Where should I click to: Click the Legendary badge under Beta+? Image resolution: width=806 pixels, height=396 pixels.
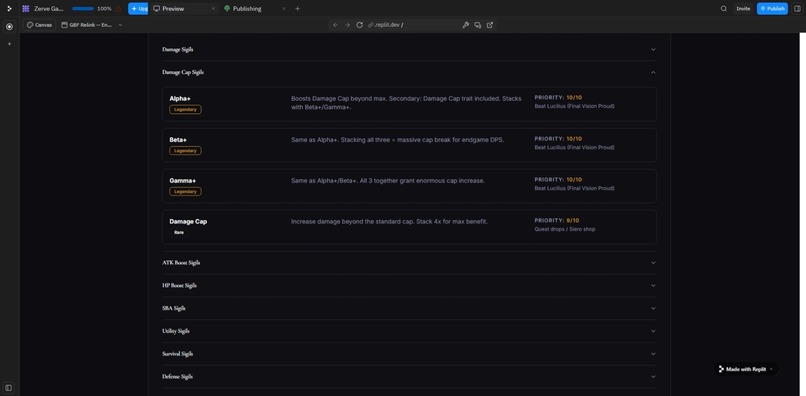coord(186,151)
